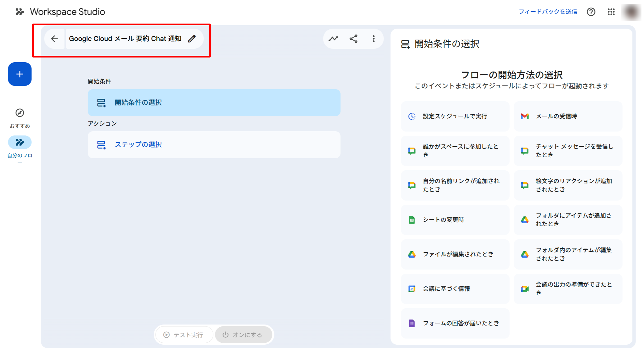Click the 開始条件 section label

click(x=99, y=82)
